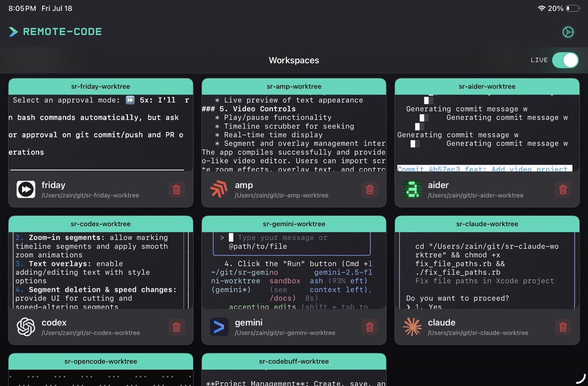
Task: Click the amp red arrows app icon
Action: (x=219, y=189)
